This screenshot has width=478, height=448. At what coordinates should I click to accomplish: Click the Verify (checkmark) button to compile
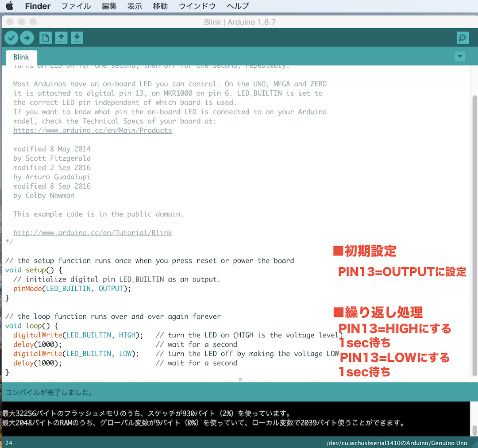11,38
